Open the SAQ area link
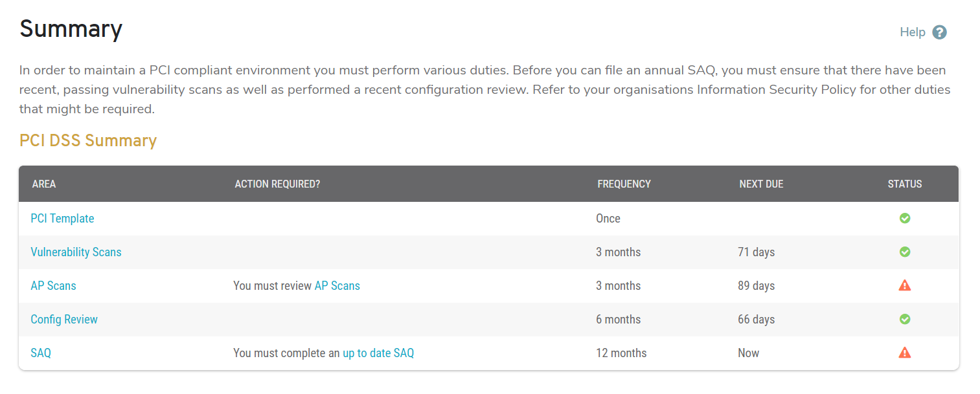 (x=41, y=353)
